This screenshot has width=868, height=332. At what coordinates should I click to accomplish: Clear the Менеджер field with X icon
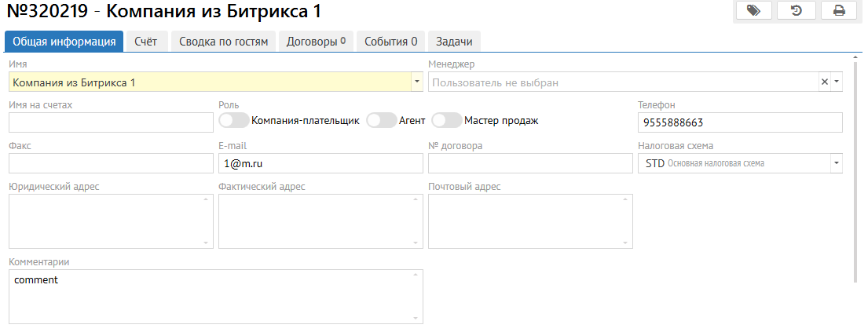(824, 82)
